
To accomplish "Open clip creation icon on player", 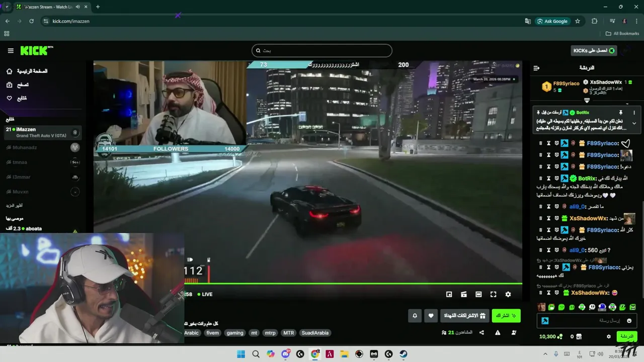I will pos(464,294).
